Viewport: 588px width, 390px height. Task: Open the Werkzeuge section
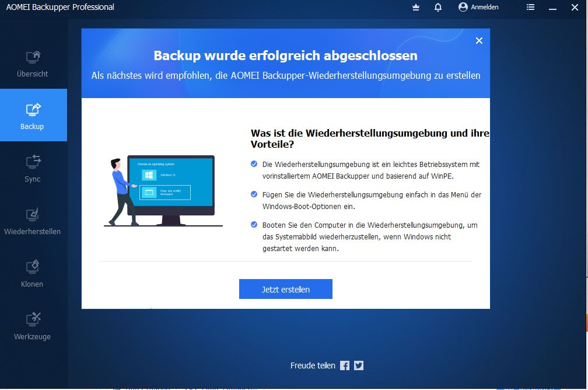click(33, 325)
